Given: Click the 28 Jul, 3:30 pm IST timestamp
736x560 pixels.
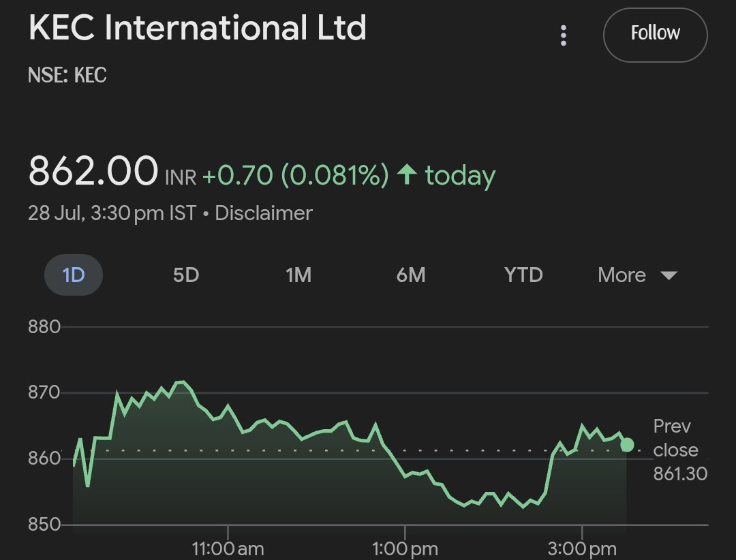Looking at the screenshot, I should coord(112,213).
